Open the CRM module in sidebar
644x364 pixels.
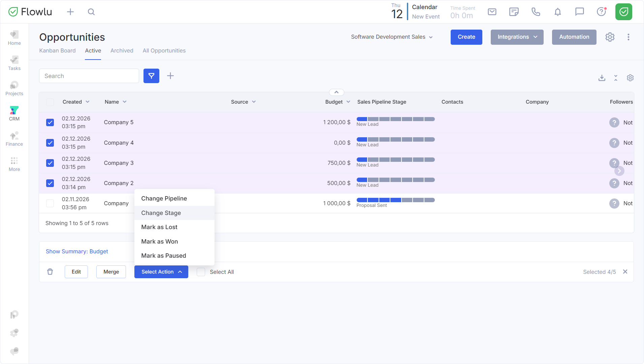(14, 113)
